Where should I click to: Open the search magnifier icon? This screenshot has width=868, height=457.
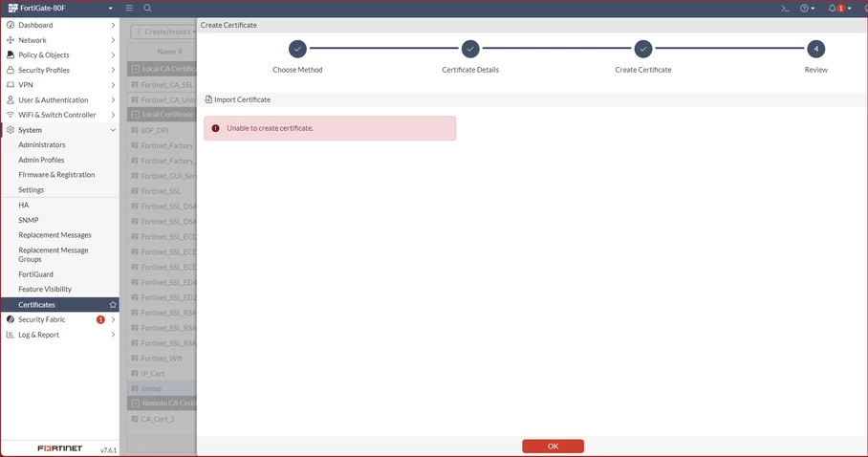[x=147, y=9]
